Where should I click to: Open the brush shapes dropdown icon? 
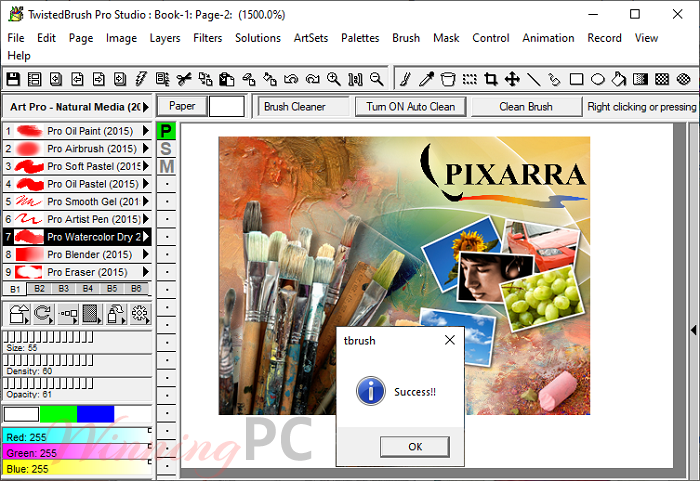click(19, 314)
